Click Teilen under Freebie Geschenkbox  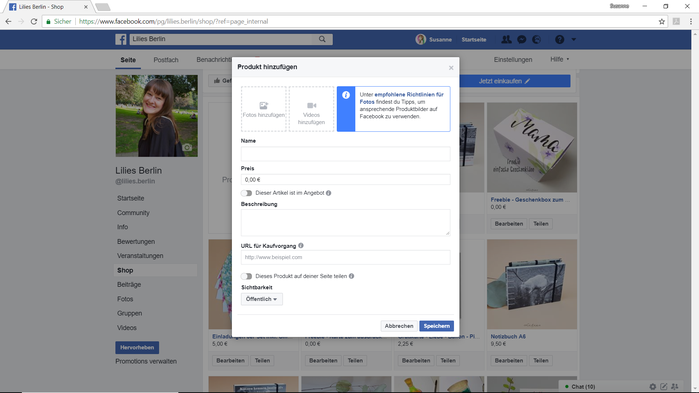coord(541,224)
